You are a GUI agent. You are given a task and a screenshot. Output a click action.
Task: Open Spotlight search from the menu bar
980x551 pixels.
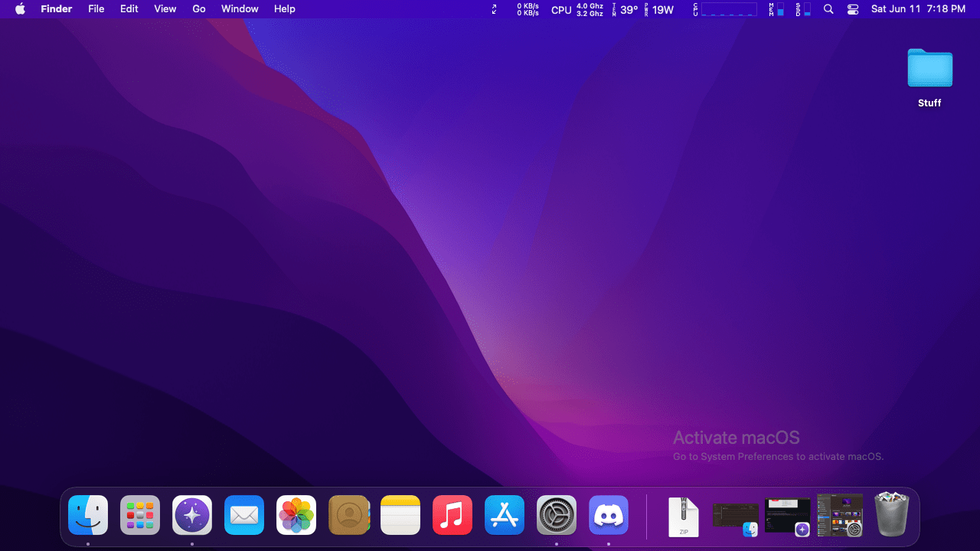tap(828, 9)
